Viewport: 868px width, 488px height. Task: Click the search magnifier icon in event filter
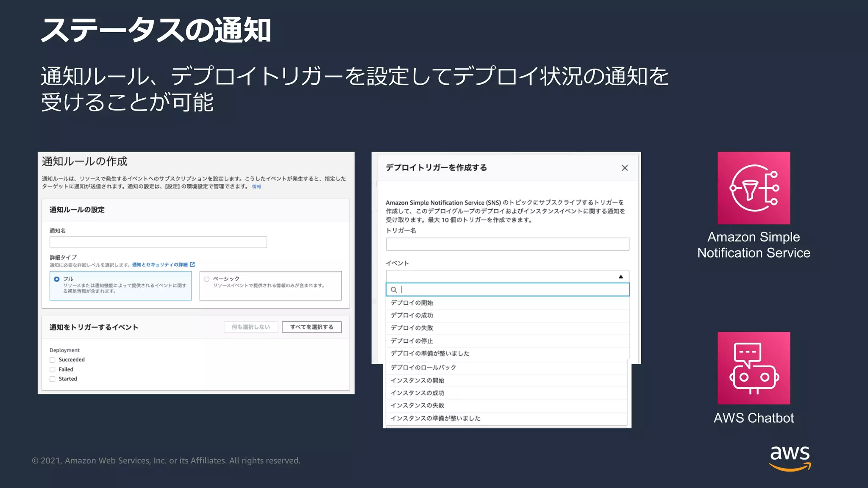point(394,290)
